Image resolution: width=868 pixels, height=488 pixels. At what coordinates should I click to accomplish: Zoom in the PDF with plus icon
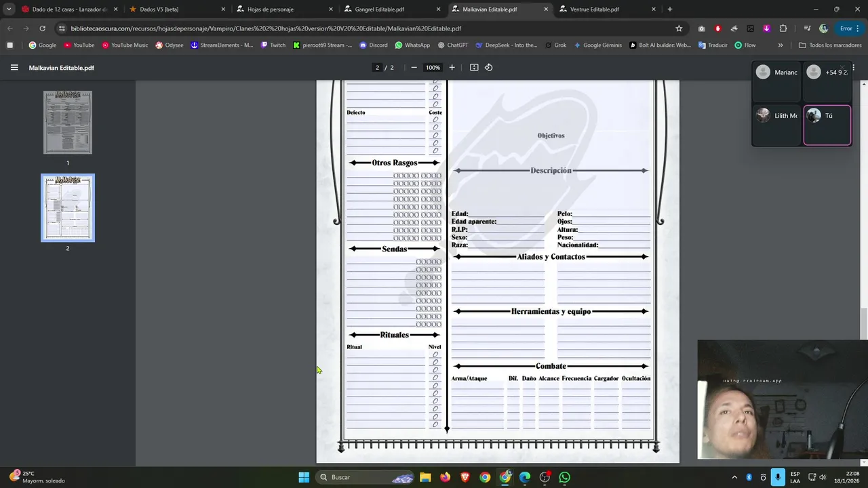click(x=452, y=68)
